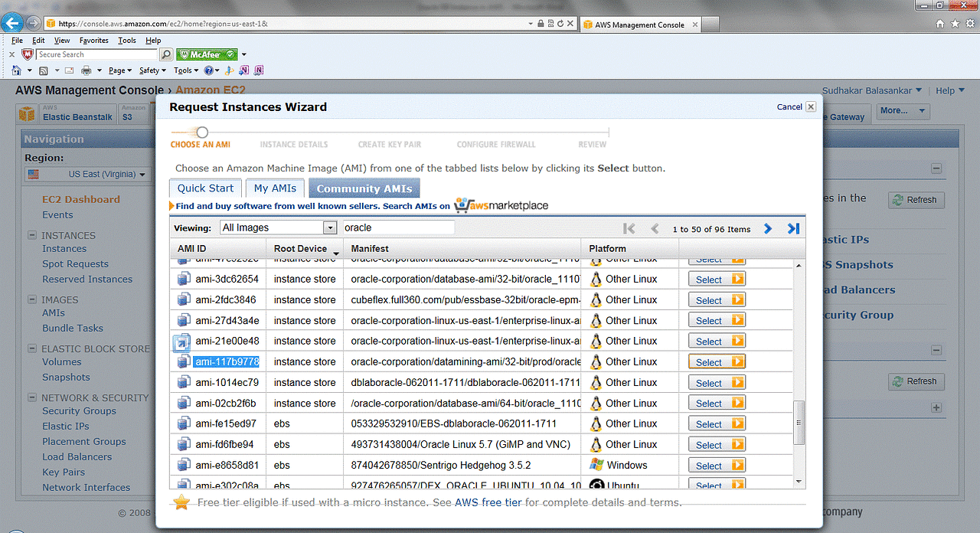This screenshot has width=980, height=533.
Task: Open the View menu
Action: (x=62, y=41)
